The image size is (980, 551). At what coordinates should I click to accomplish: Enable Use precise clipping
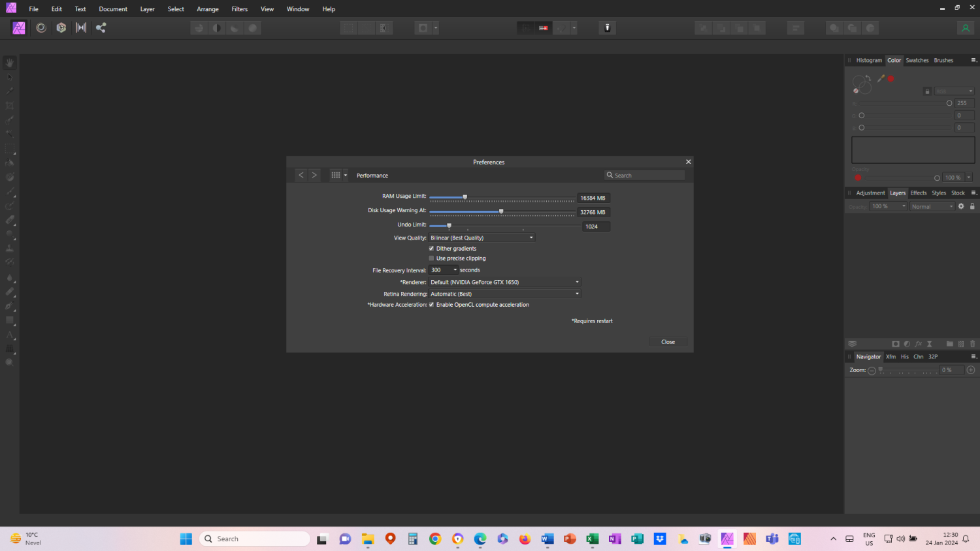point(431,258)
